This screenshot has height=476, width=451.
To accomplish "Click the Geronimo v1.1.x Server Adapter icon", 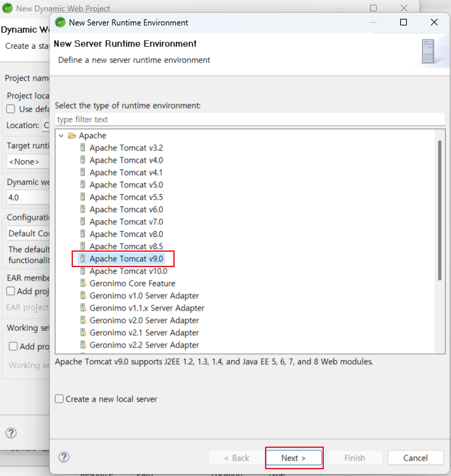I will 83,308.
